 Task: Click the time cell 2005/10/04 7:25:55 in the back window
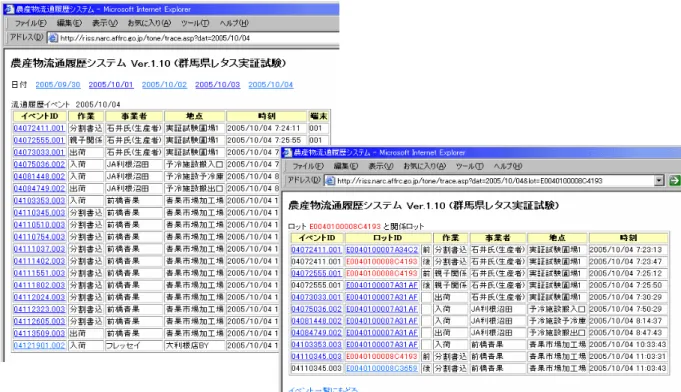pos(266,140)
